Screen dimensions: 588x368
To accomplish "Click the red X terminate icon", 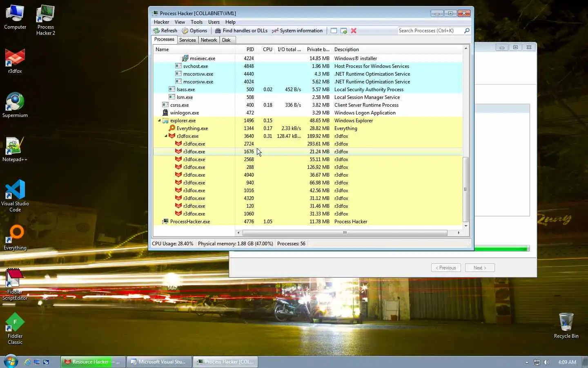I will (x=354, y=31).
